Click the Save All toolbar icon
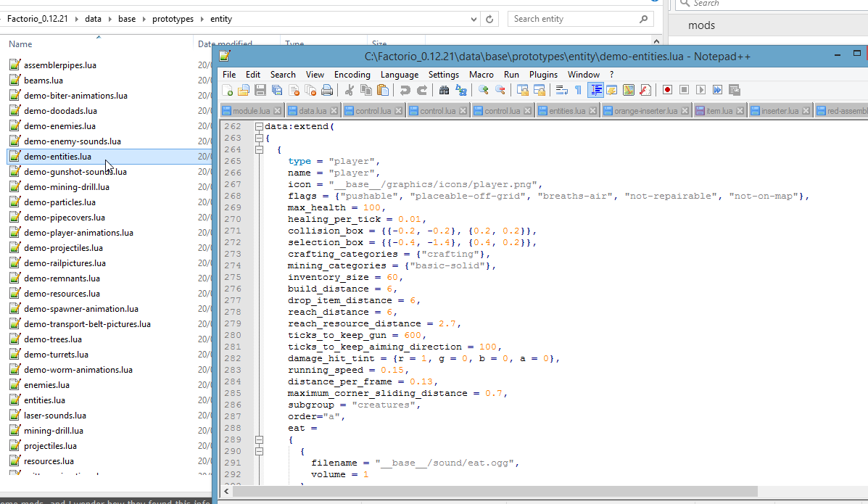 tap(277, 90)
